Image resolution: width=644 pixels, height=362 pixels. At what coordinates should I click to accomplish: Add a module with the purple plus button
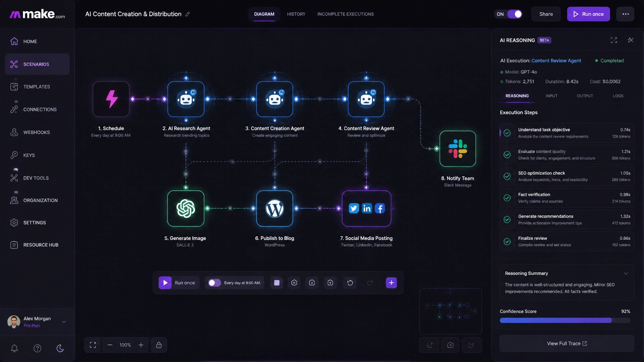tap(391, 283)
